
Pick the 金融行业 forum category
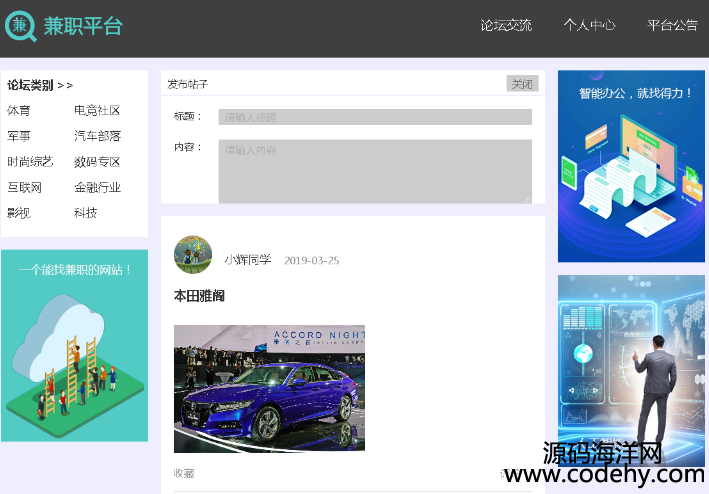97,187
